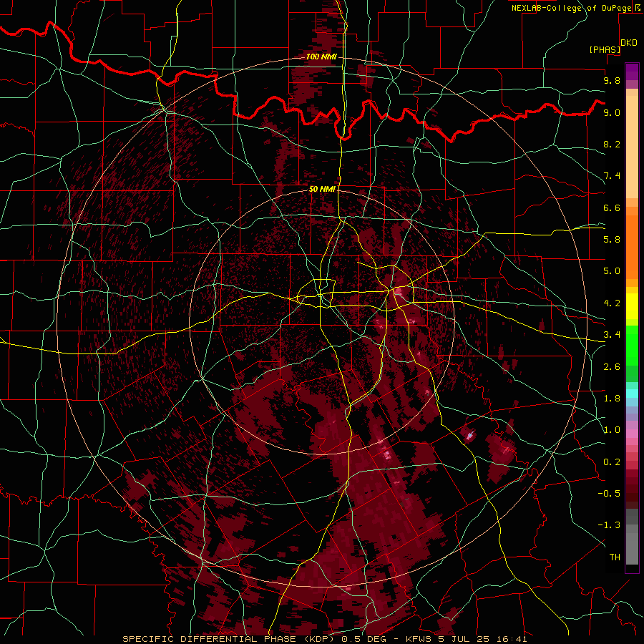Screen dimensions: 644x644
Task: Click the 4.2 value on the color scale
Action: (612, 303)
